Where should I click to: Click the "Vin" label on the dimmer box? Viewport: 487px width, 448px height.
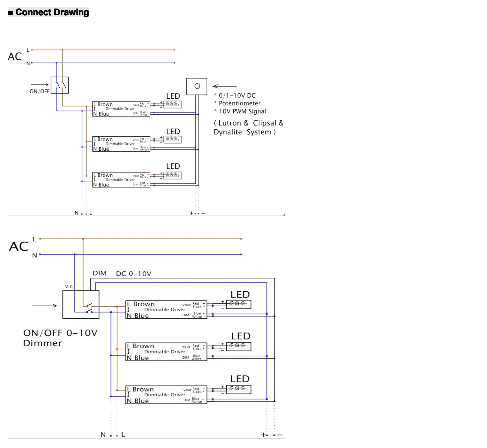point(69,286)
